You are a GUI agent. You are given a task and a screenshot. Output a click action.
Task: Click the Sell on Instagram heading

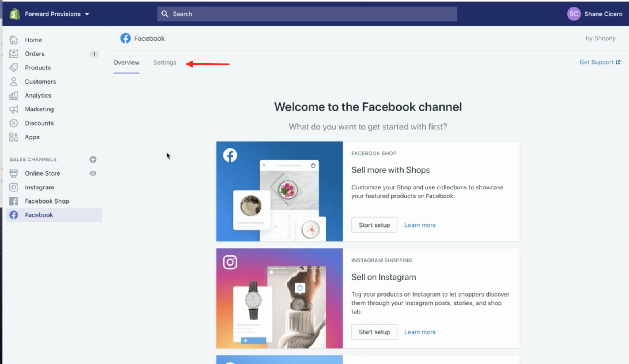[x=383, y=277]
